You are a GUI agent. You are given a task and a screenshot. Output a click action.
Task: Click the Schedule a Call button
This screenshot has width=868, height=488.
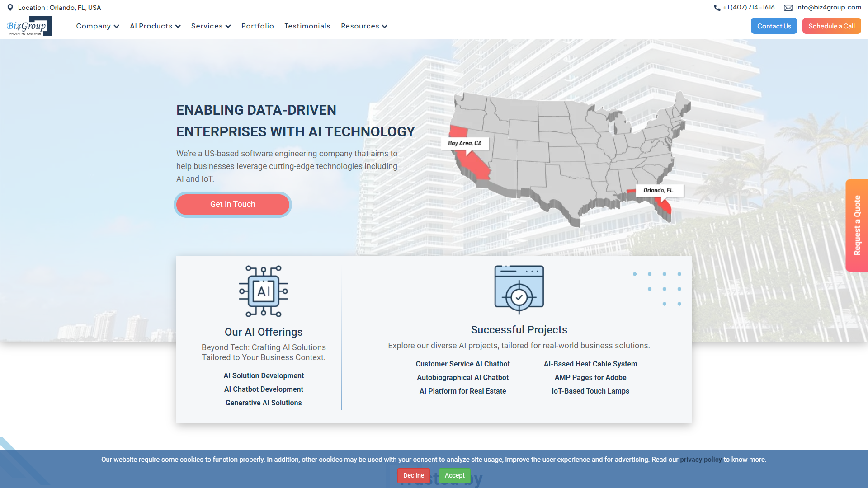(x=831, y=26)
